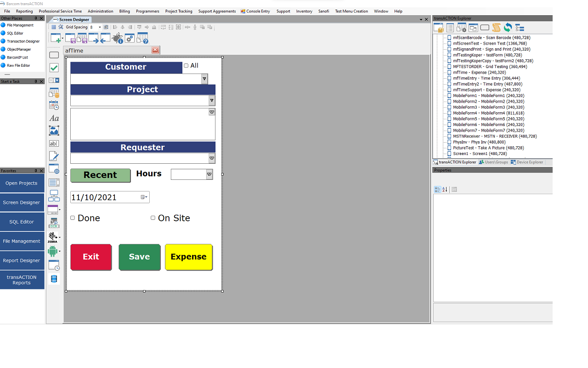This screenshot has width=588, height=368.
Task: Select the ab| textbox control tool
Action: click(54, 144)
